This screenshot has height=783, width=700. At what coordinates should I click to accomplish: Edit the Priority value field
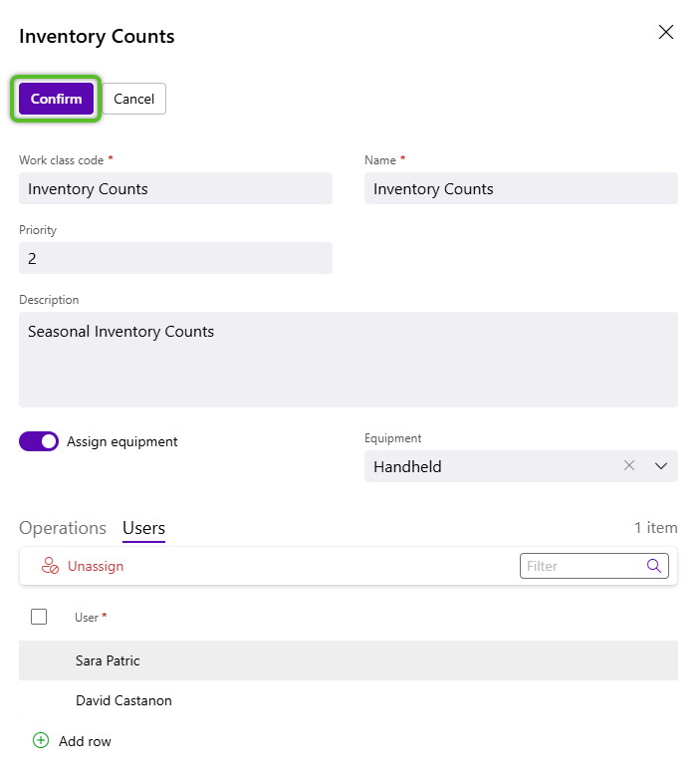pyautogui.click(x=176, y=258)
